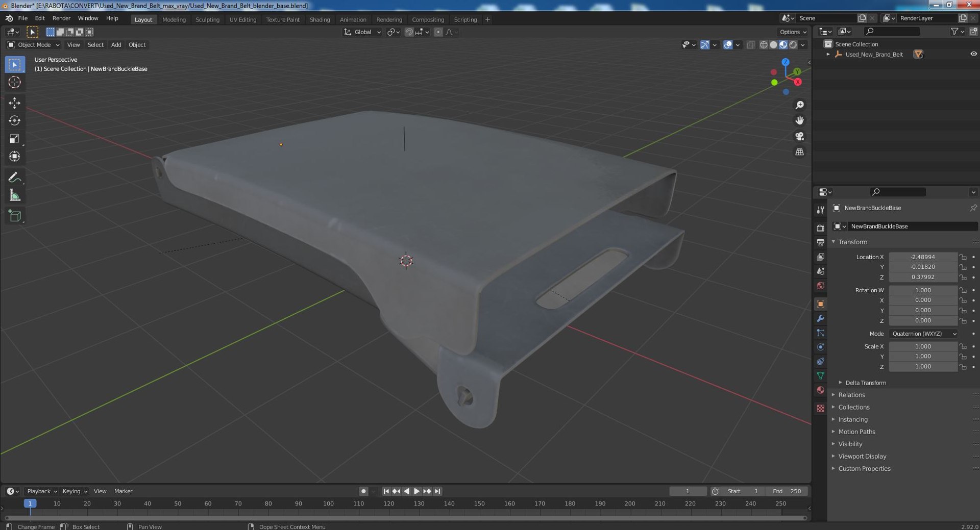Click the current frame marker in timeline

(30, 503)
